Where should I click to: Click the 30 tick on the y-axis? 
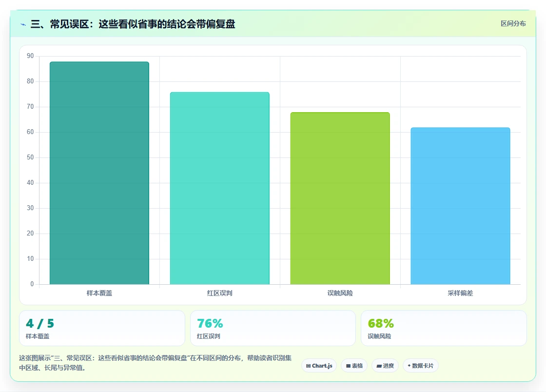[30, 208]
